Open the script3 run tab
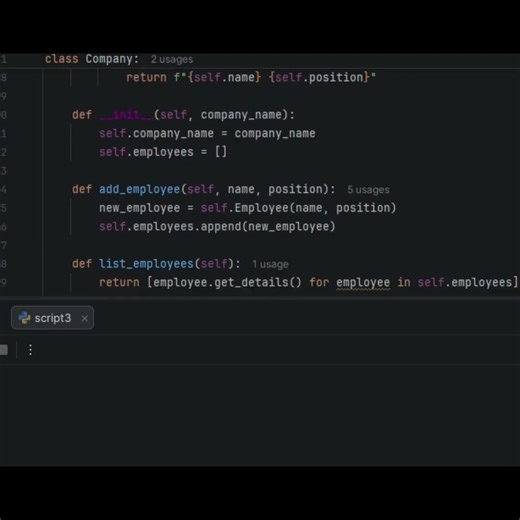520x520 pixels. coord(52,318)
